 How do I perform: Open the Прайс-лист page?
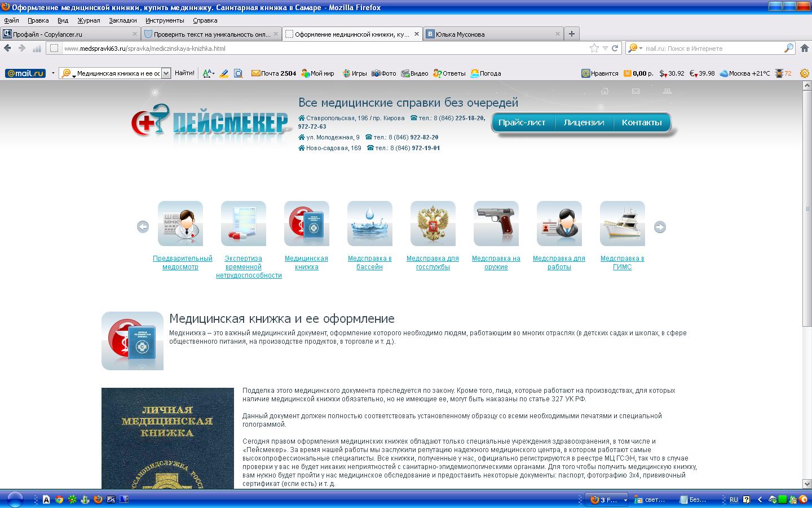(x=522, y=122)
